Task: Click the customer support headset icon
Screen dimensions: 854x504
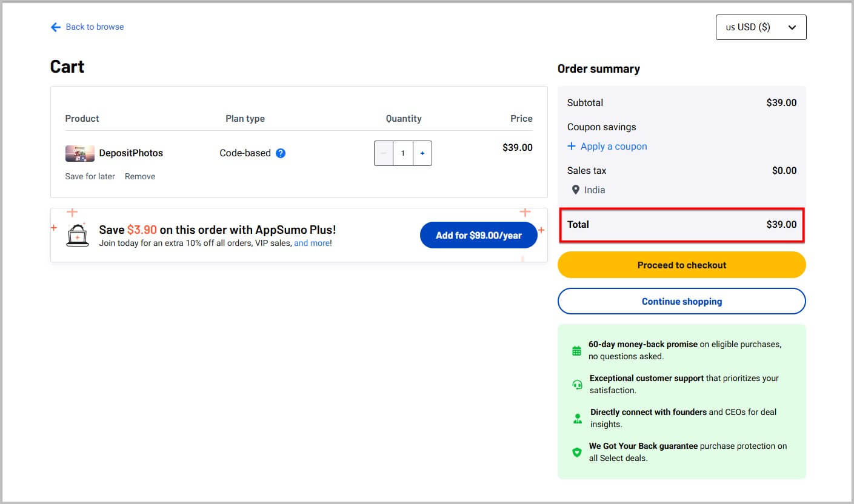Action: point(577,385)
